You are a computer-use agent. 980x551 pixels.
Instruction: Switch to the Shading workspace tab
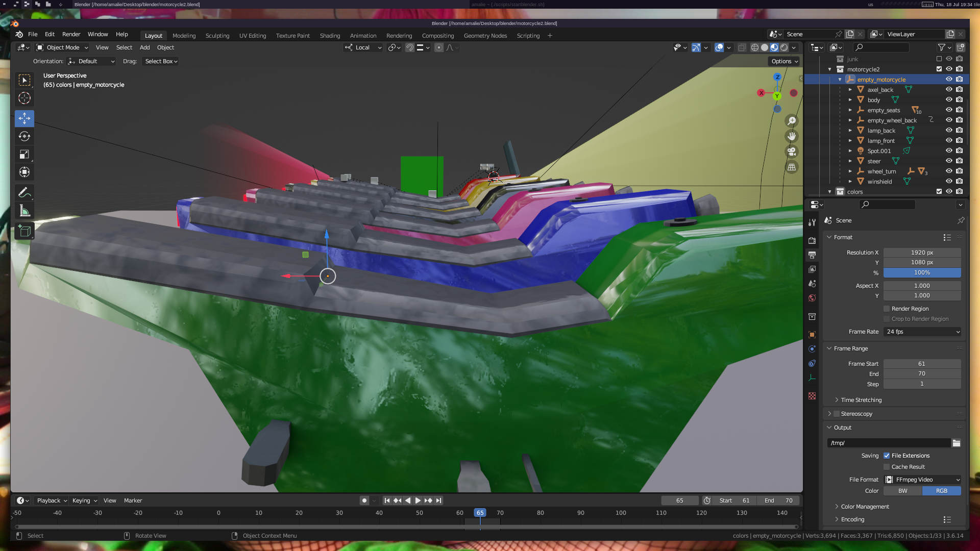click(x=330, y=36)
